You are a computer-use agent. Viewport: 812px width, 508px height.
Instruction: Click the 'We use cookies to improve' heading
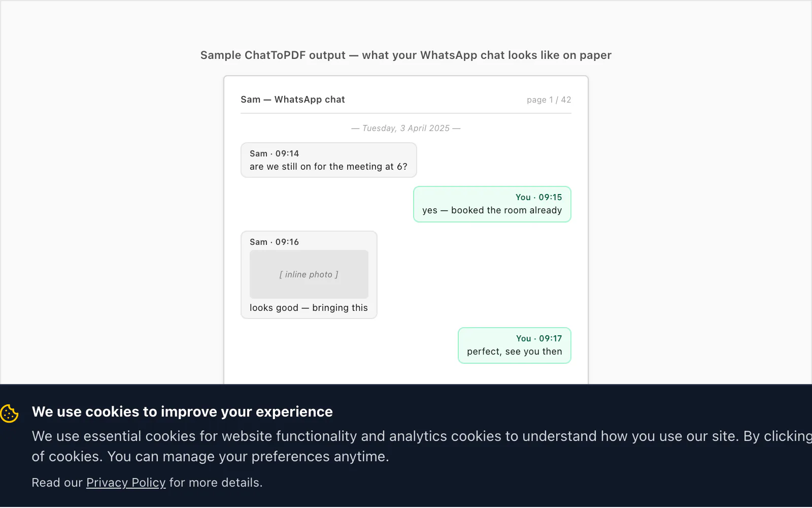182,411
